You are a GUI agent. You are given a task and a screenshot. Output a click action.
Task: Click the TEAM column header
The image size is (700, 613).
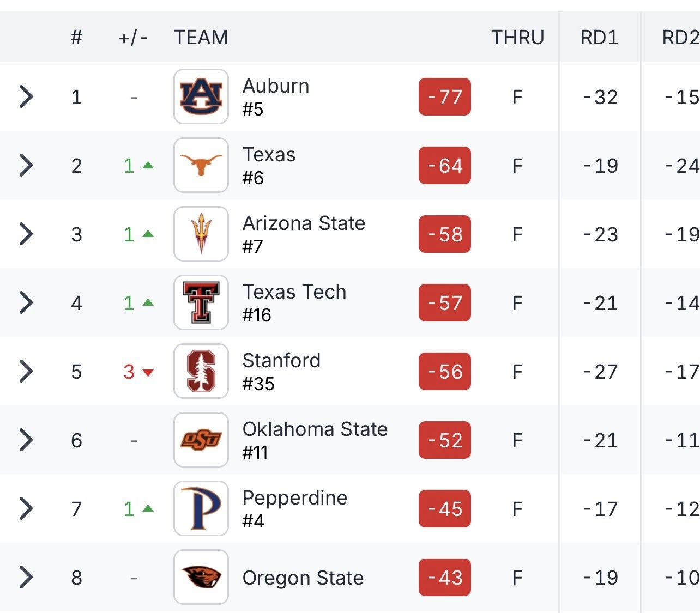(201, 37)
